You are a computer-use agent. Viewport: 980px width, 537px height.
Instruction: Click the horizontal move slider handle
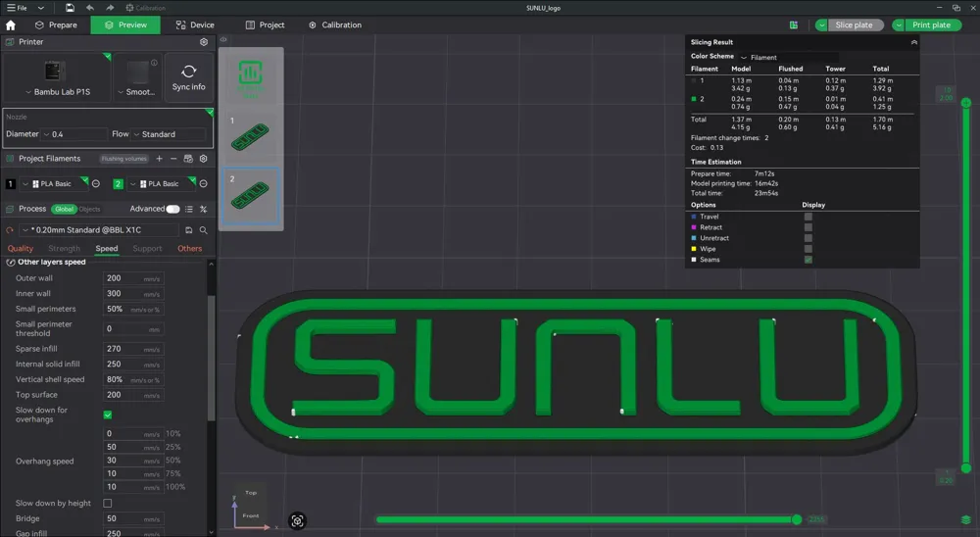click(796, 519)
